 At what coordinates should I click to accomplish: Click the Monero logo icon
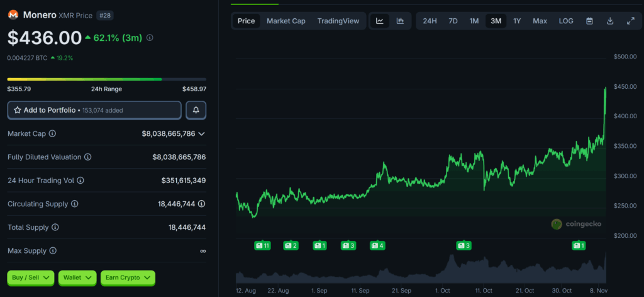(x=13, y=14)
